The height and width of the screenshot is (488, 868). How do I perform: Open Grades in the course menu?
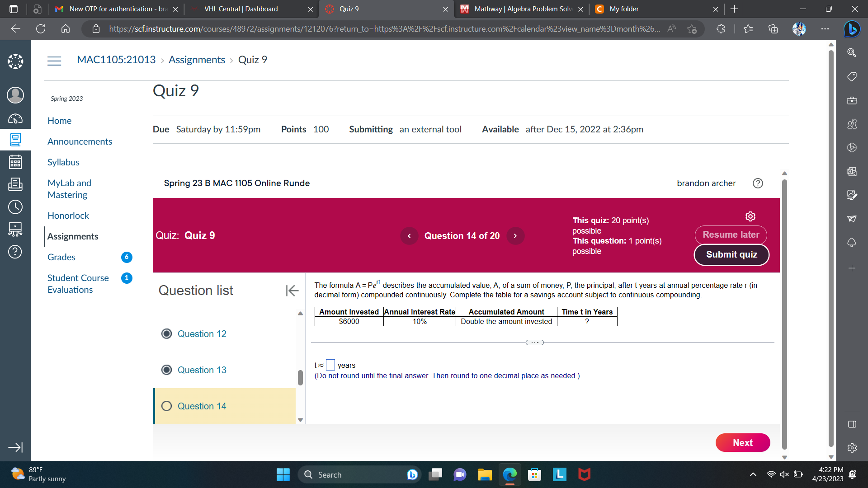tap(61, 257)
